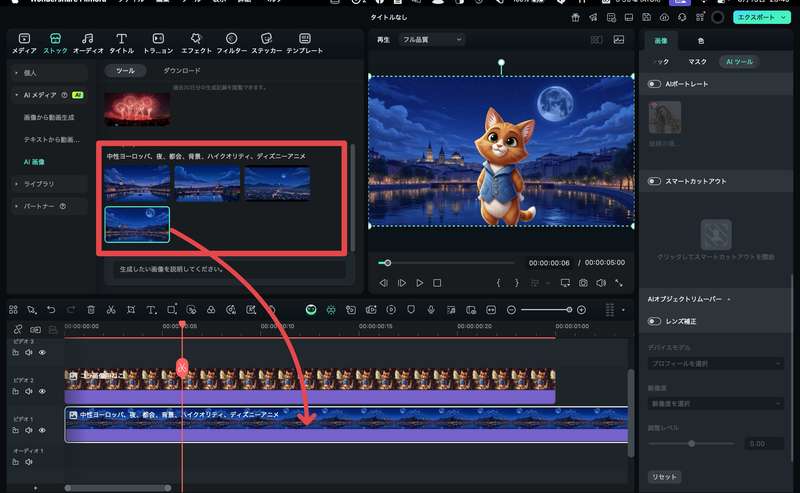Click the zoom-out minus icon on the timeline
The width and height of the screenshot is (800, 493).
pos(511,310)
